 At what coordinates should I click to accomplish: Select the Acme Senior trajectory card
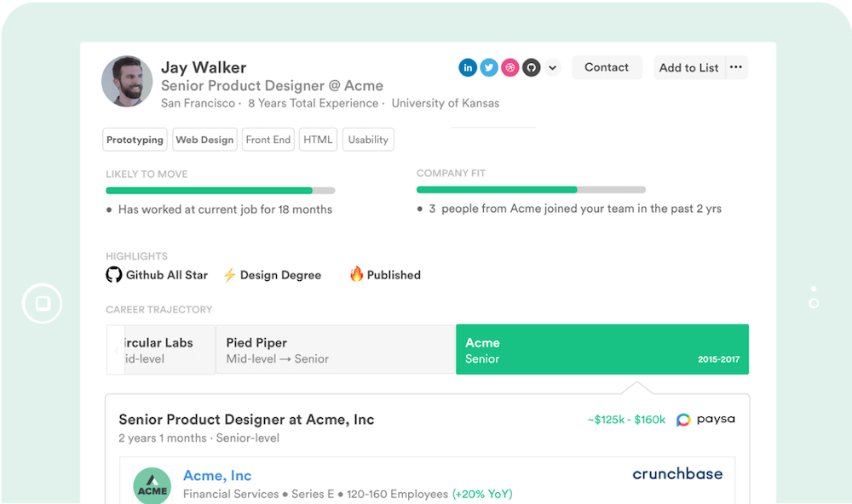(602, 349)
